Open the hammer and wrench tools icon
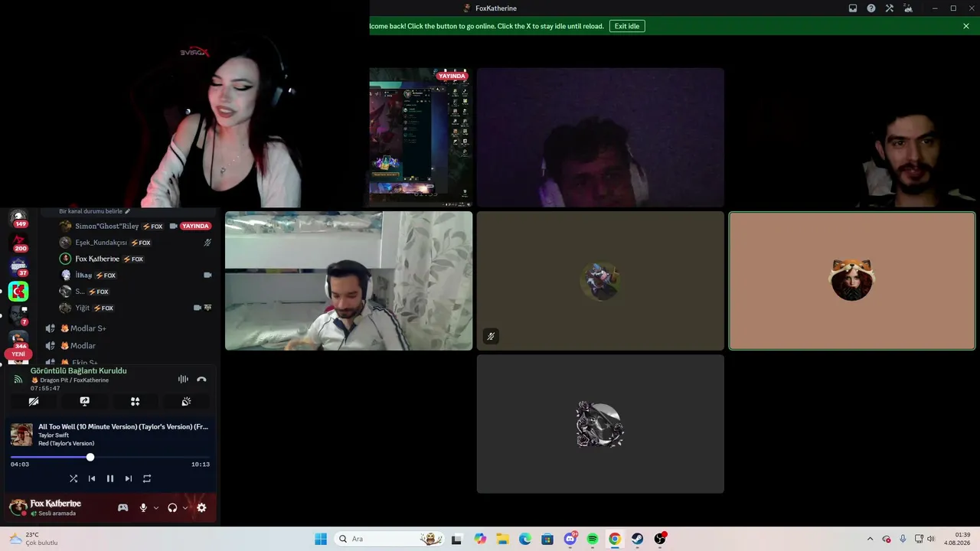The width and height of the screenshot is (980, 551). pos(890,8)
